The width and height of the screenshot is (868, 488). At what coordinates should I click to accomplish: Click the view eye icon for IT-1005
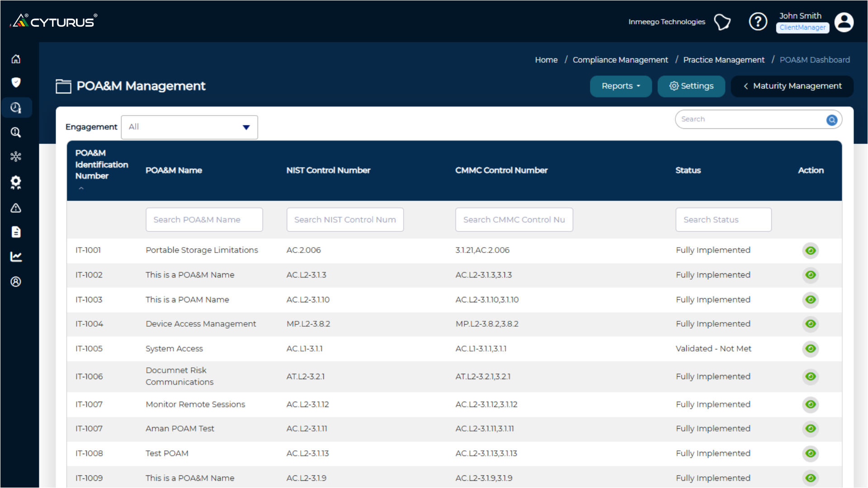pos(810,348)
